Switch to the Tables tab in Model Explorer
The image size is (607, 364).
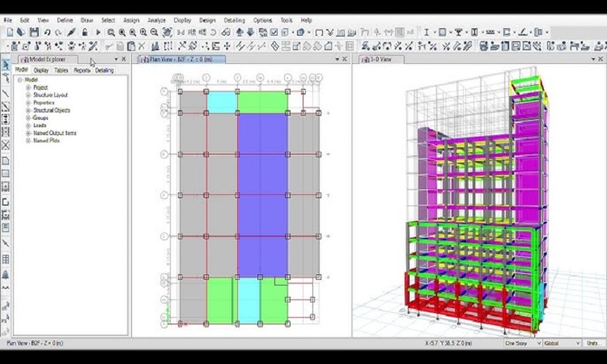click(x=62, y=70)
